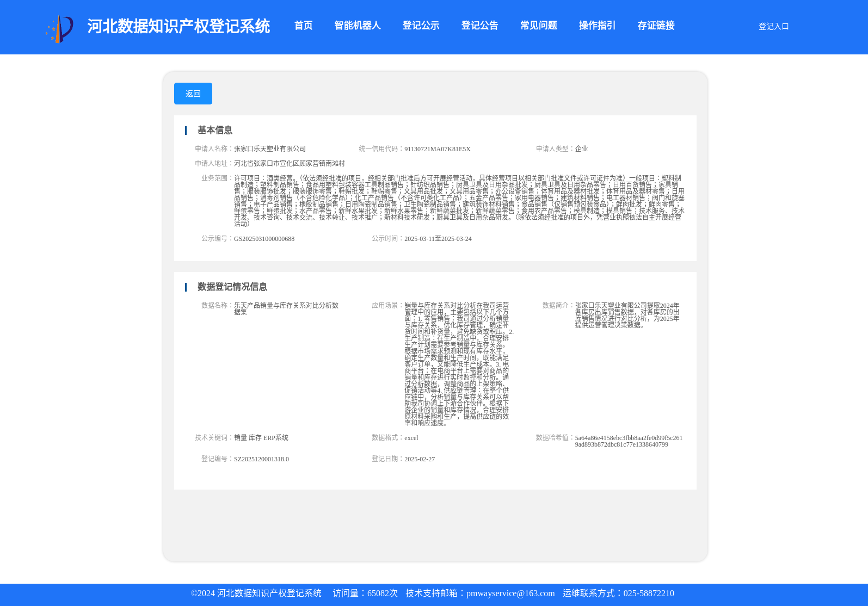868x606 pixels.
Task: Open the 常见问题 menu item
Action: coord(538,26)
